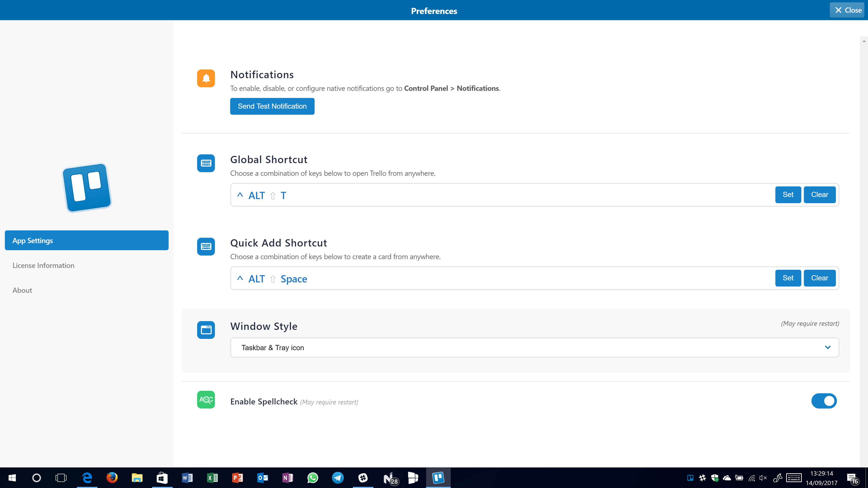Screen dimensions: 868x488
Task: Open Task View on the taskbar
Action: tap(61, 478)
